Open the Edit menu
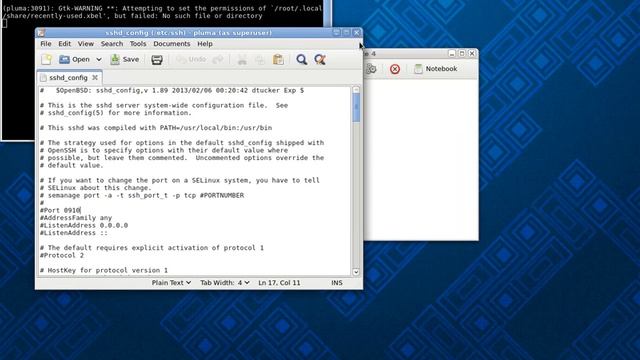640x360 pixels. point(64,44)
